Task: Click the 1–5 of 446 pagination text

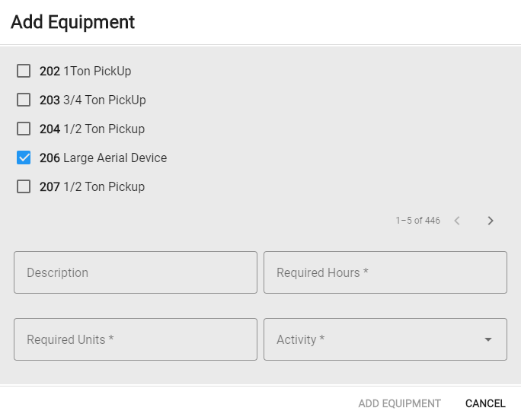Action: pyautogui.click(x=417, y=221)
